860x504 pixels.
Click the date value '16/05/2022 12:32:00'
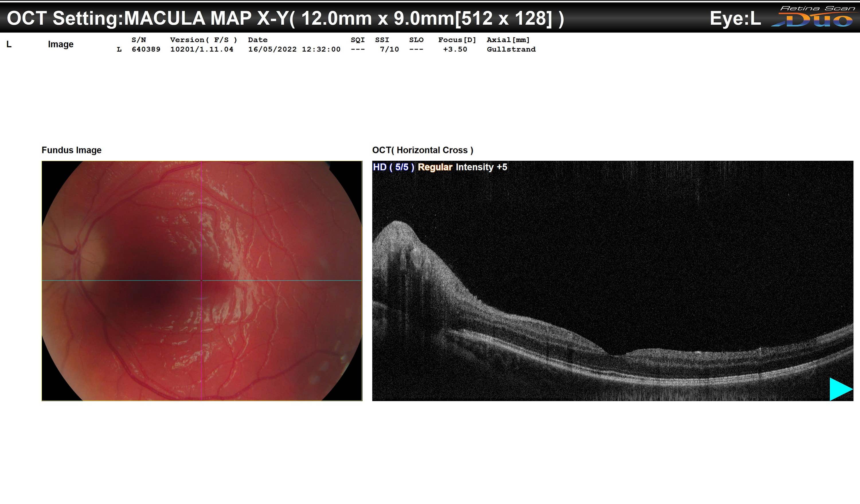294,49
